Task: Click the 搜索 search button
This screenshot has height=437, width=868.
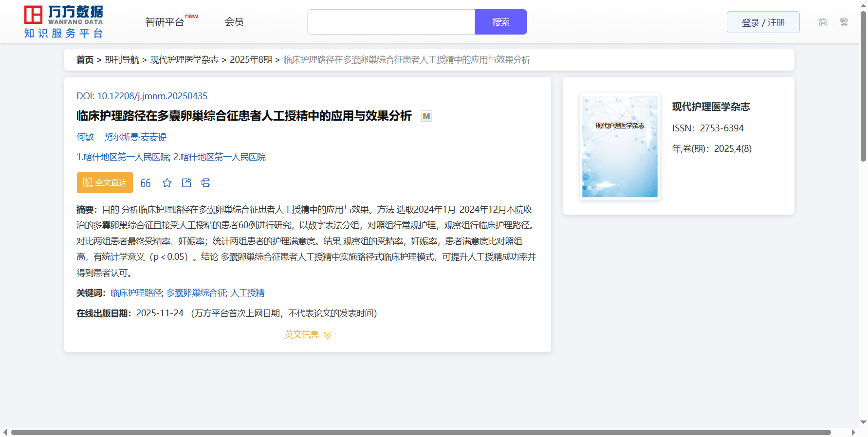Action: tap(500, 22)
